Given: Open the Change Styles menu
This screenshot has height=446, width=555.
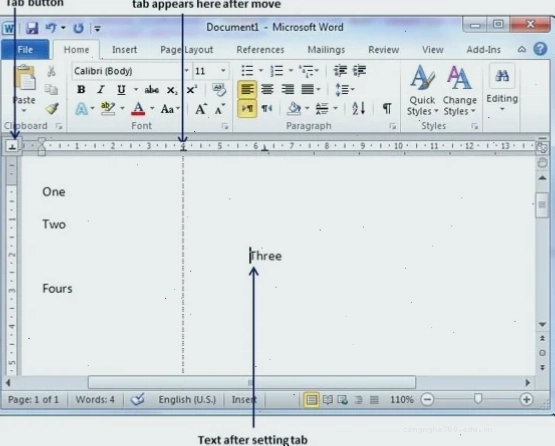Looking at the screenshot, I should (459, 90).
